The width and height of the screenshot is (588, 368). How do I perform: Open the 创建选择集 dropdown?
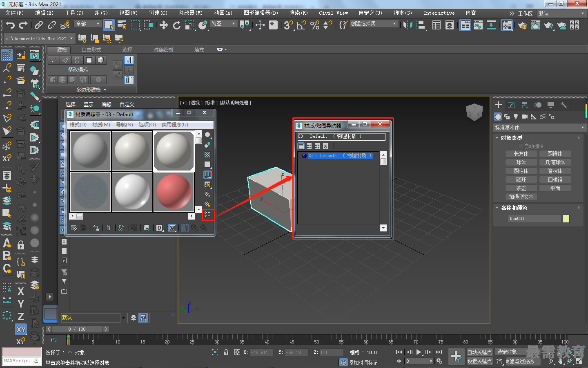pos(374,24)
